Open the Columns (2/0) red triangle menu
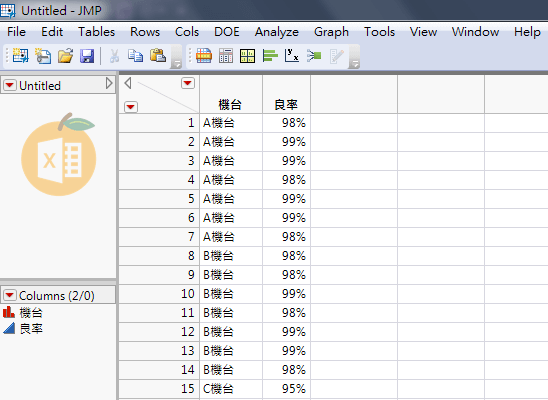The height and width of the screenshot is (400, 548). click(10, 295)
